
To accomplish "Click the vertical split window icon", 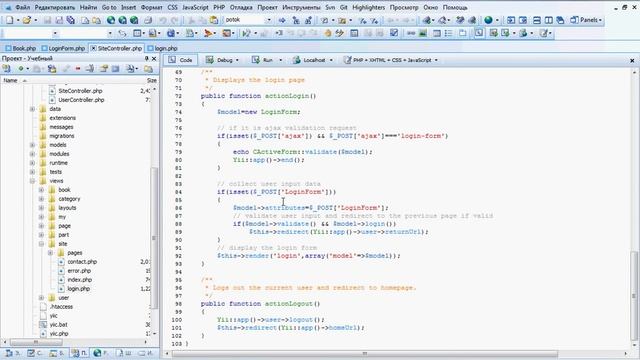I will (x=549, y=20).
